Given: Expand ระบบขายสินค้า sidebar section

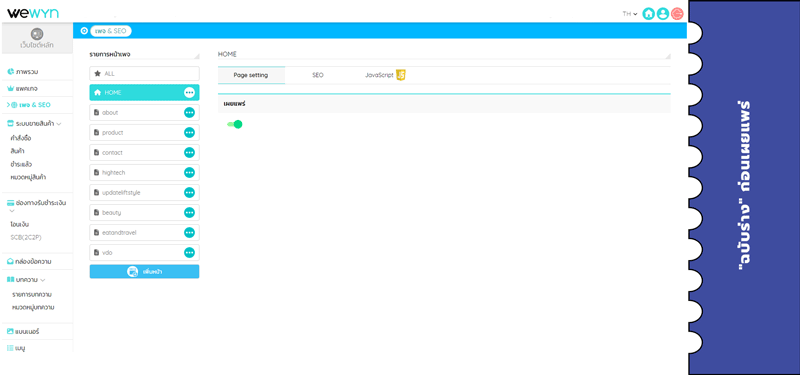Looking at the screenshot, I should coord(34,123).
